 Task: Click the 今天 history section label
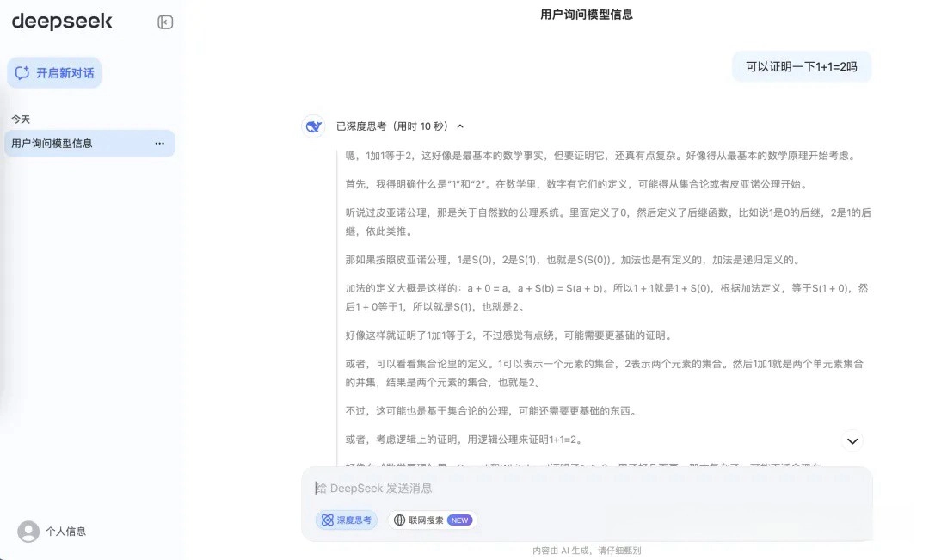[x=21, y=119]
